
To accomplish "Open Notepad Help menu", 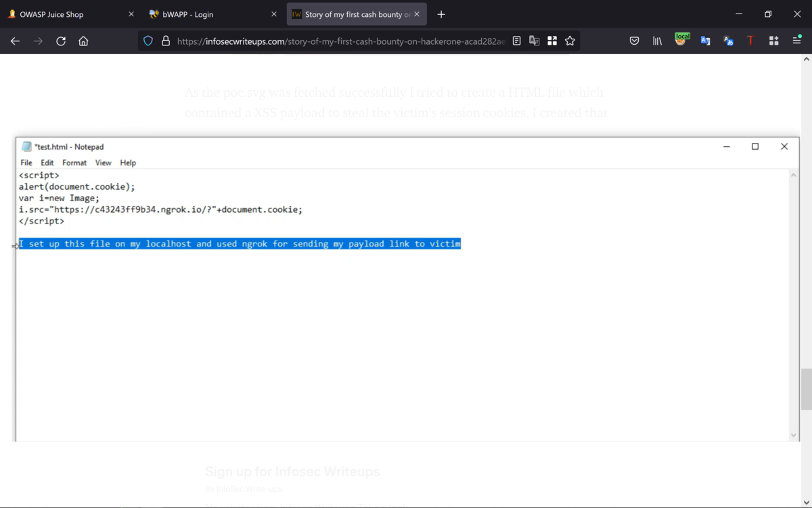I will click(x=128, y=163).
